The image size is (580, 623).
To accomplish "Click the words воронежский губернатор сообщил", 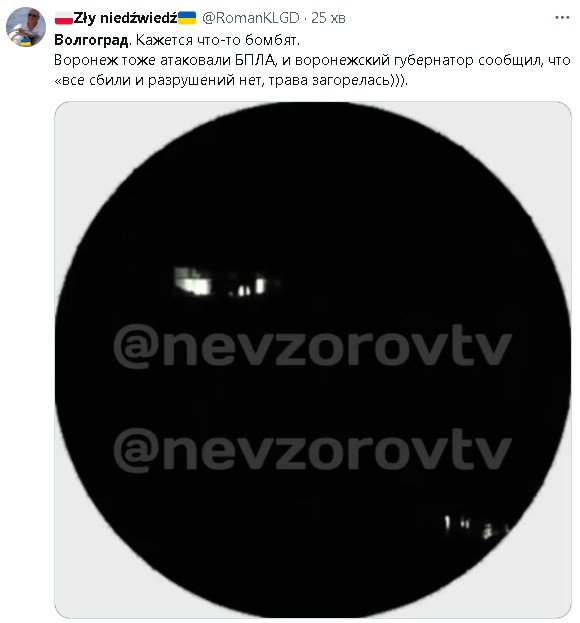I will [x=419, y=60].
